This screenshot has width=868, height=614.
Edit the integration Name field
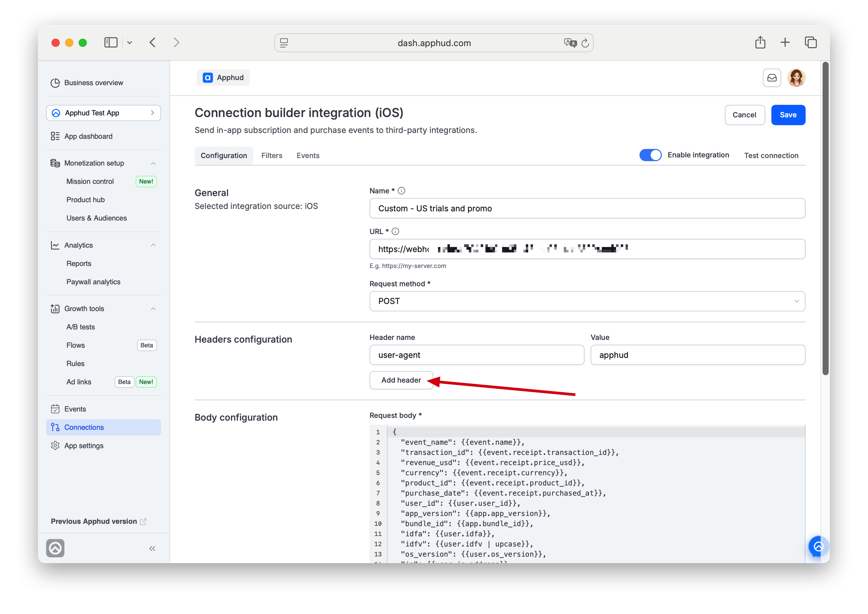pos(587,208)
